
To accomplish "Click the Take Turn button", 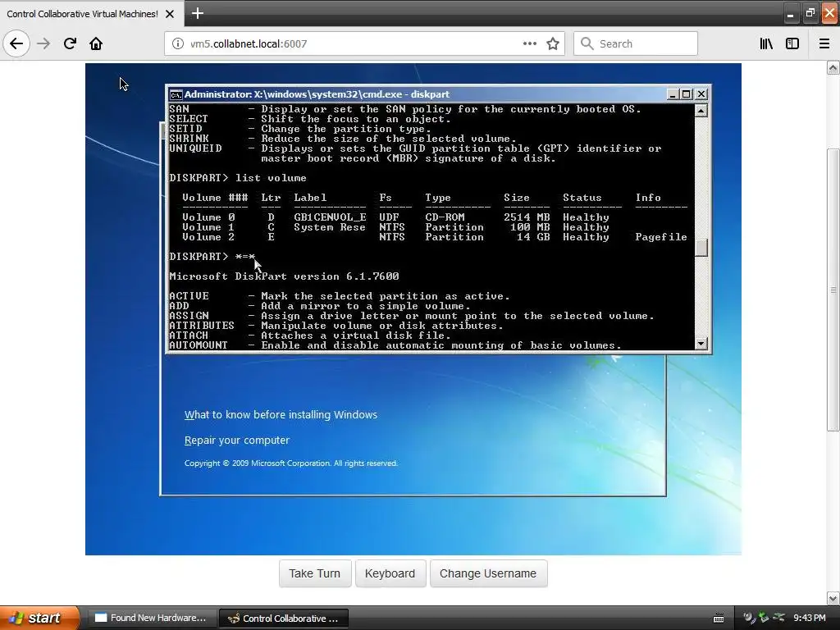I will click(315, 573).
